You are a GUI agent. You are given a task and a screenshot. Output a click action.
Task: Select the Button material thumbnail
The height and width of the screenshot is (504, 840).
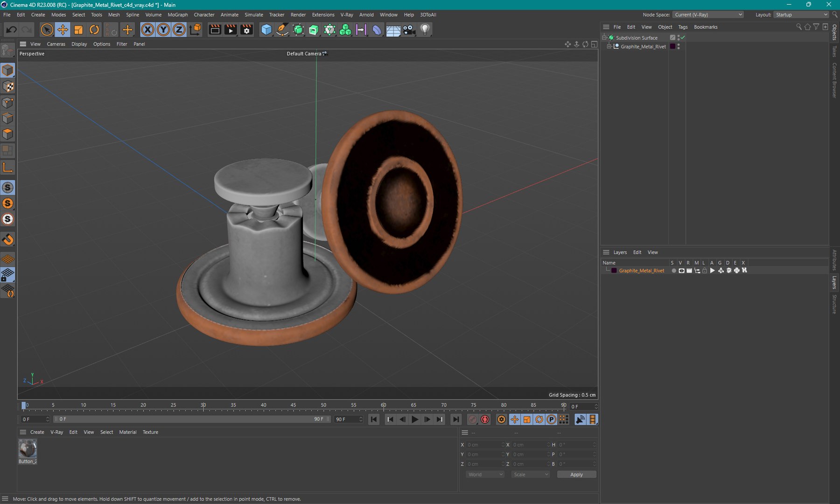pos(28,449)
